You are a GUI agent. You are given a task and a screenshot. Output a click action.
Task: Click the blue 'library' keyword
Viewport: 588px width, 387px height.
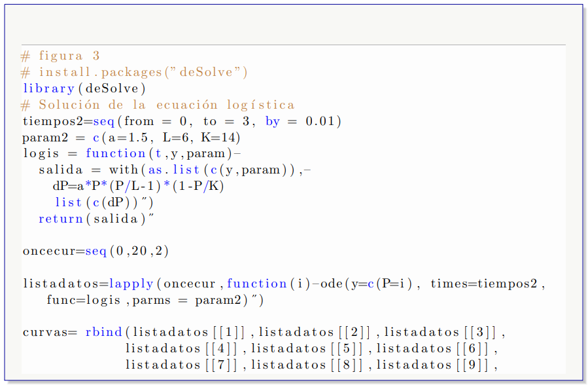click(48, 88)
